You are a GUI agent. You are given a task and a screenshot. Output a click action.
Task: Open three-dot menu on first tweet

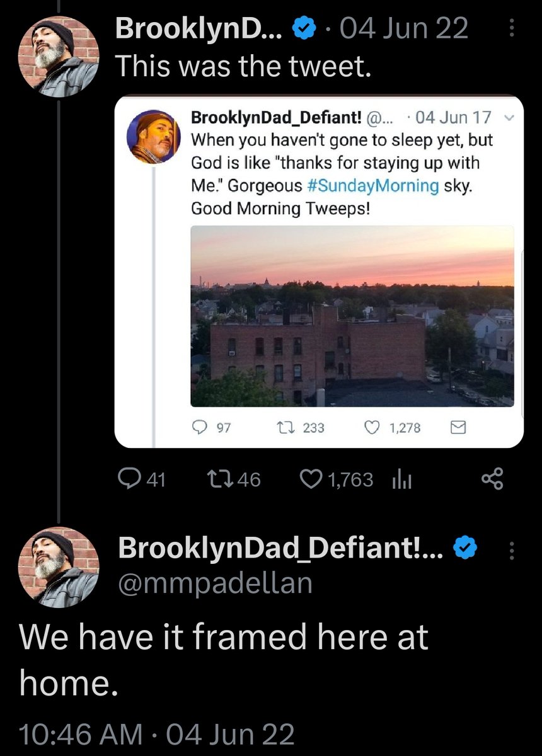pos(511,28)
